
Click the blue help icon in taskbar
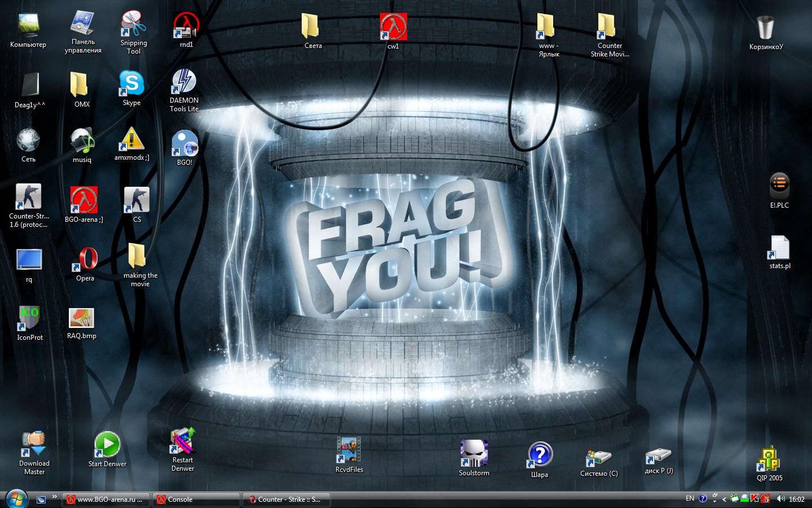[x=703, y=498]
